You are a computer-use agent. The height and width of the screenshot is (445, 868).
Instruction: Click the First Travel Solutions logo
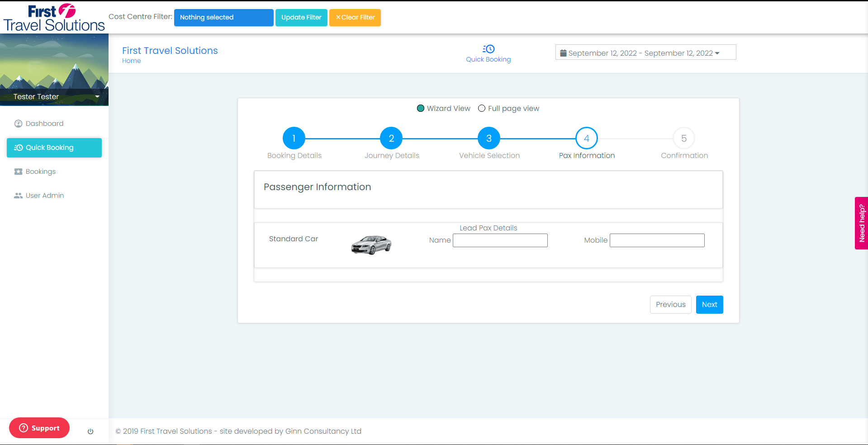(54, 18)
